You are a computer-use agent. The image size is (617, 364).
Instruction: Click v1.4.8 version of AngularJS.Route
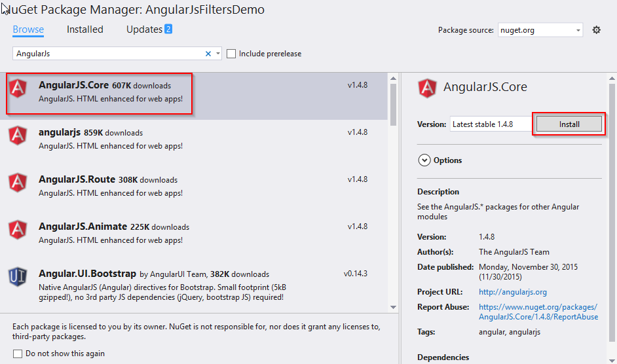click(357, 179)
